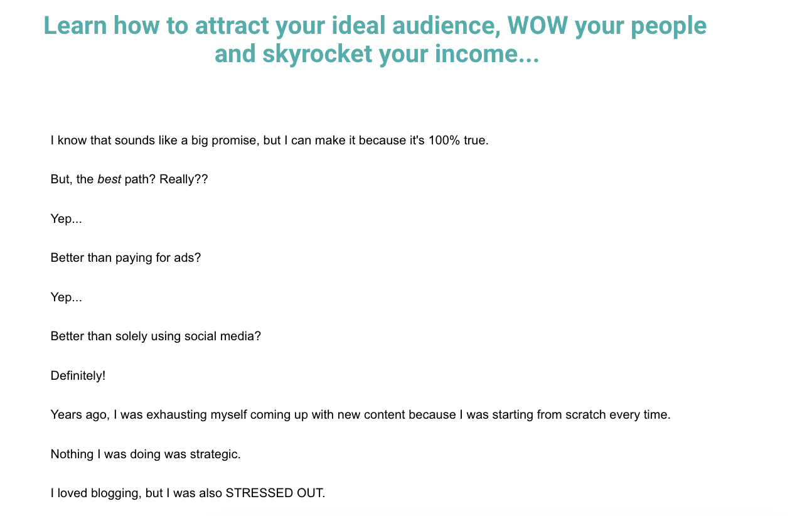
Task: Click the second "Yep..." line
Action: pyautogui.click(x=66, y=298)
